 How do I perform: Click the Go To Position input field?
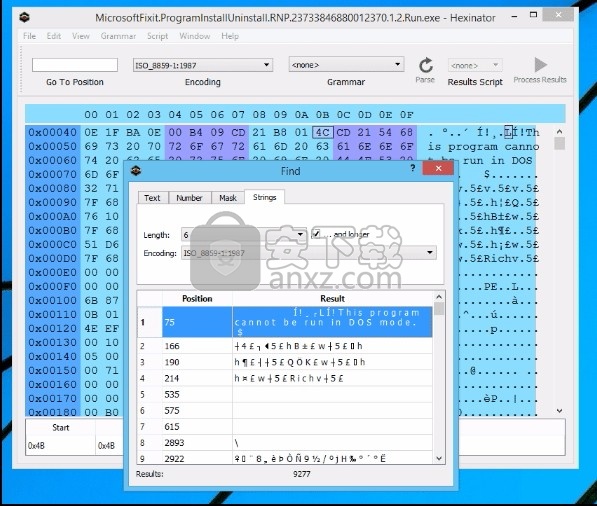point(75,65)
